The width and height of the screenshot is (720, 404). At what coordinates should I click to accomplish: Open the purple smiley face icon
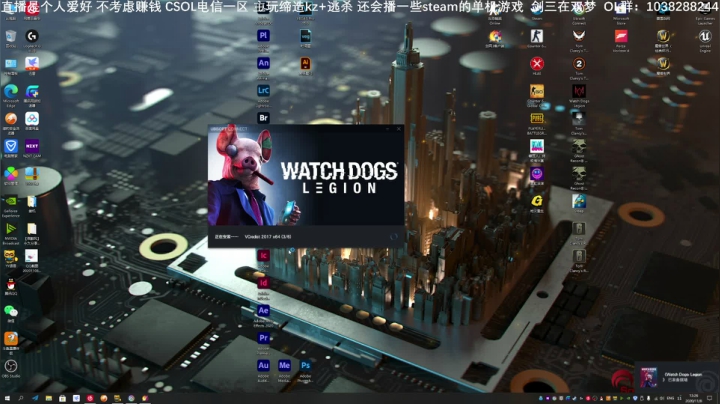537,174
